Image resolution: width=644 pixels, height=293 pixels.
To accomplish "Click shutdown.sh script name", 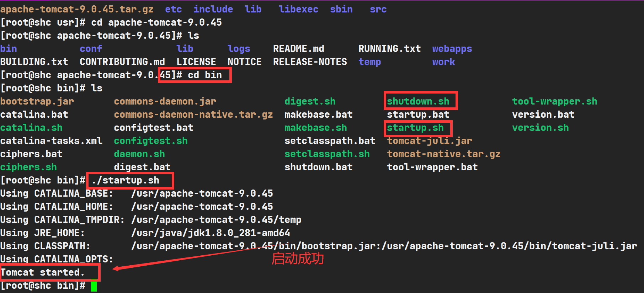I will point(418,101).
